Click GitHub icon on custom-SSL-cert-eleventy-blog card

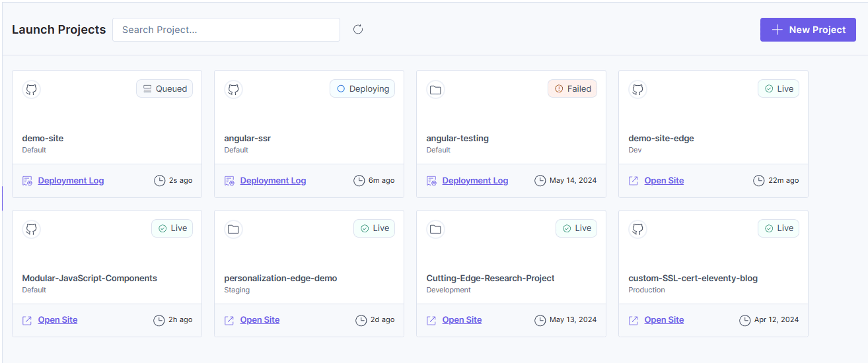click(x=638, y=229)
